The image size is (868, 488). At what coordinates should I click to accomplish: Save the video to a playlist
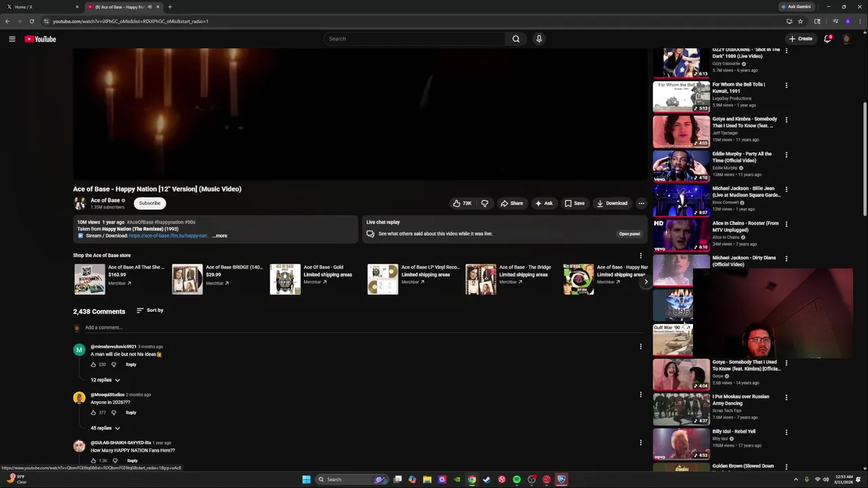[x=574, y=203]
